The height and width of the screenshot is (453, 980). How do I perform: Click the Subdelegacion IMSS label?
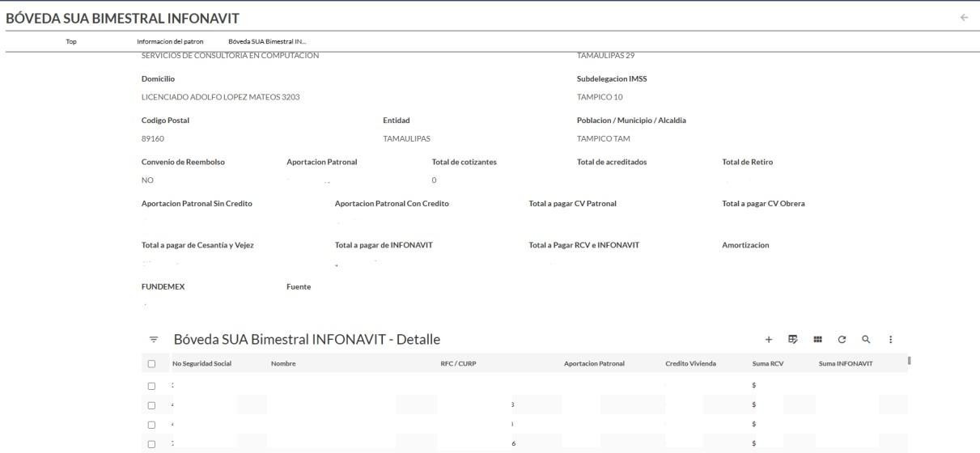pyautogui.click(x=612, y=78)
